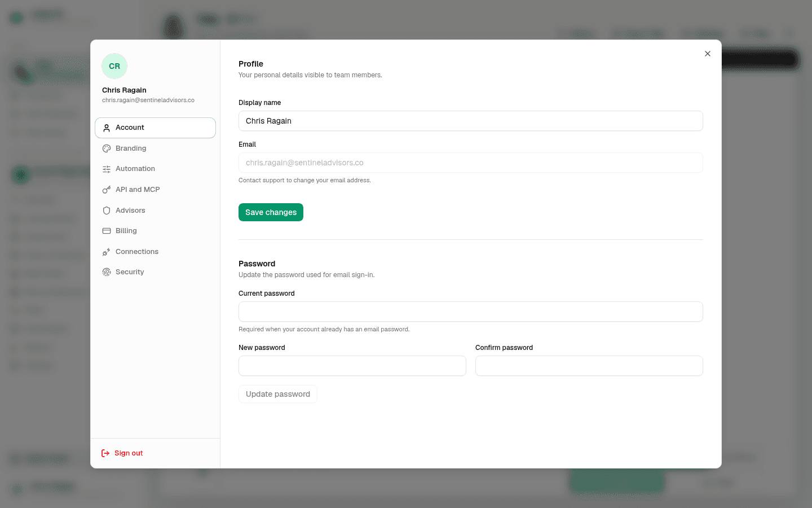Screen dimensions: 812x508
Task: Click the credit card icon beside Billing
Action: click(x=107, y=231)
